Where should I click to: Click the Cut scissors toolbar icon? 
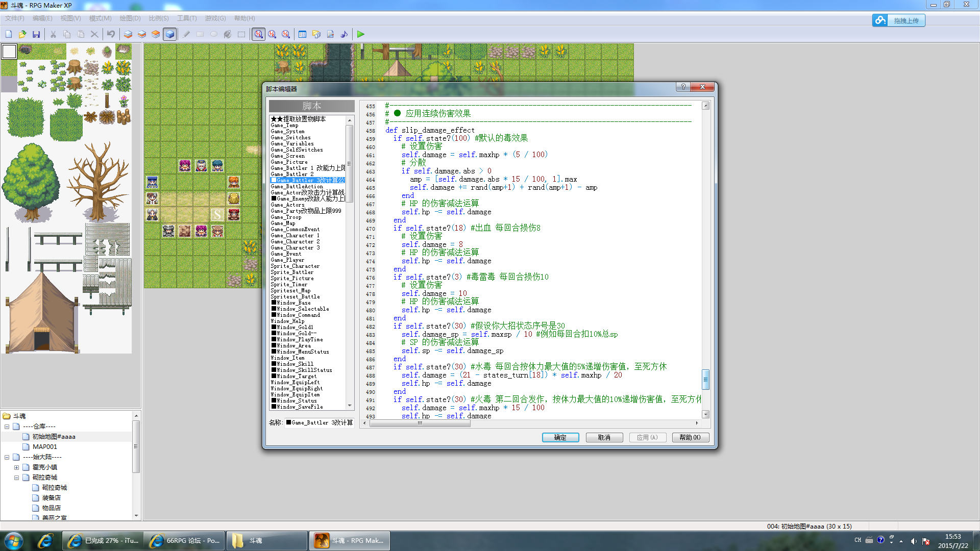coord(53,34)
